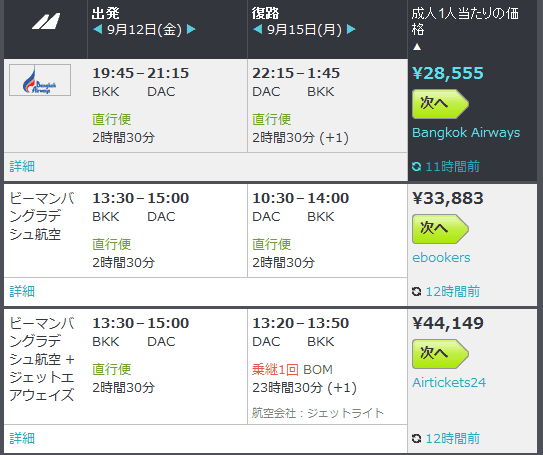The width and height of the screenshot is (543, 455).
Task: Select the ¥28,555 price
Action: (448, 73)
